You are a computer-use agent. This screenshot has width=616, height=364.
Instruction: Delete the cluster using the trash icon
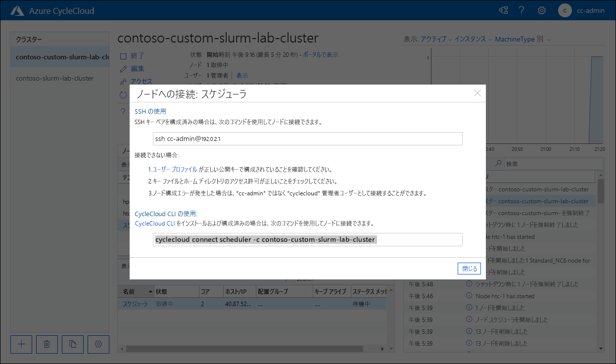[47, 344]
